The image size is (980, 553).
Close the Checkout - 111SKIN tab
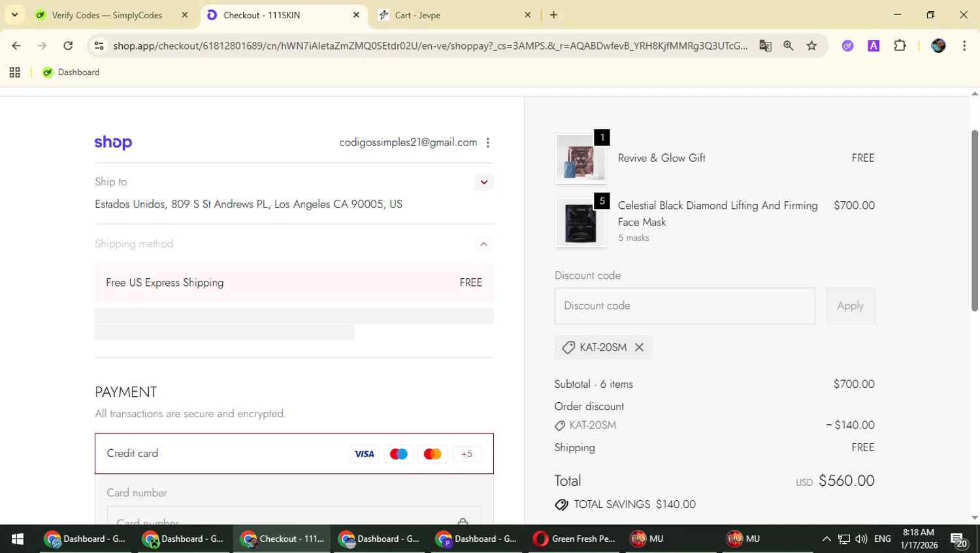click(356, 15)
